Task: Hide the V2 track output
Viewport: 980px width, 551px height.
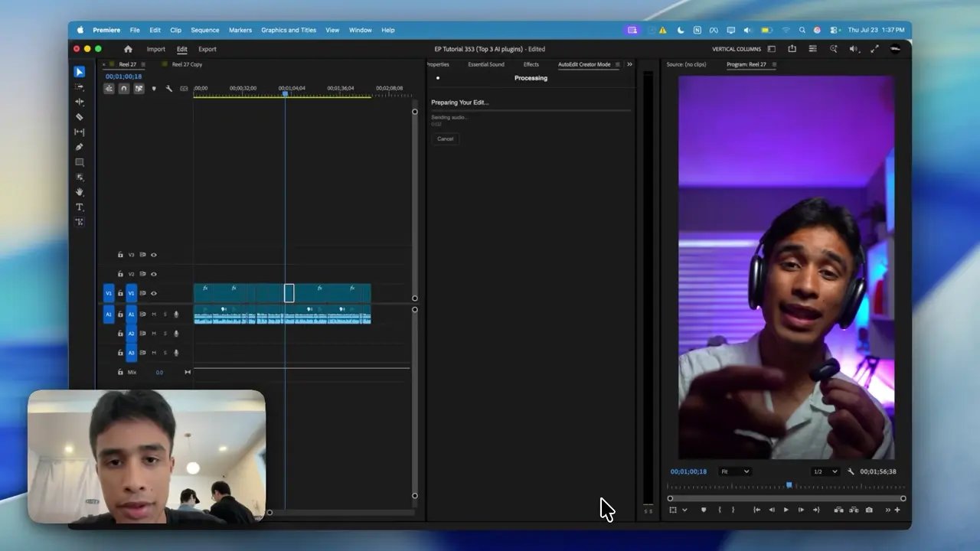Action: 154,274
